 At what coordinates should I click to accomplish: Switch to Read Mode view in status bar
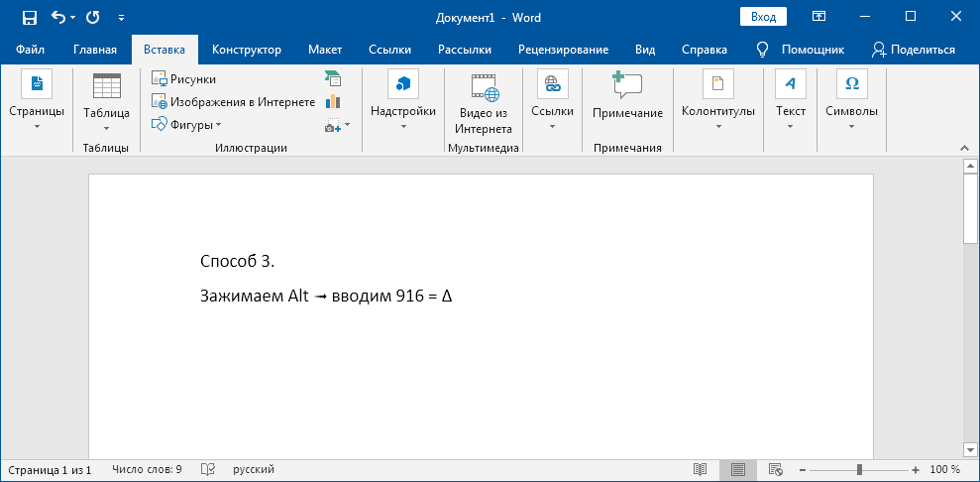point(700,469)
